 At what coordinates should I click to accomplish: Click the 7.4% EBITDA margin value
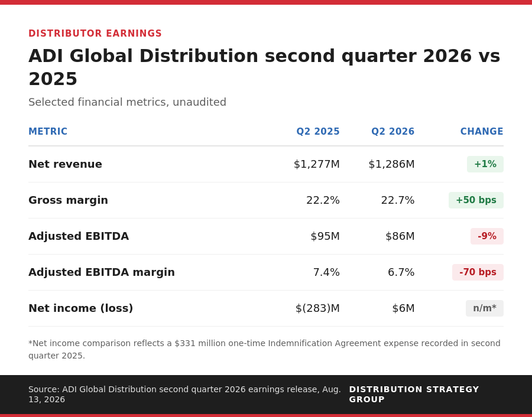(326, 272)
